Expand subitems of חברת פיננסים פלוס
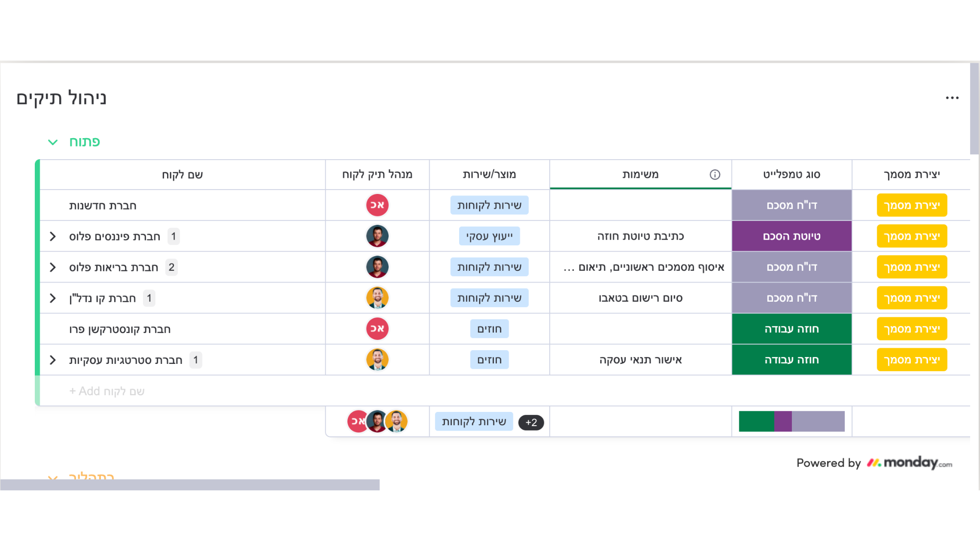This screenshot has height=551, width=980. [x=53, y=237]
